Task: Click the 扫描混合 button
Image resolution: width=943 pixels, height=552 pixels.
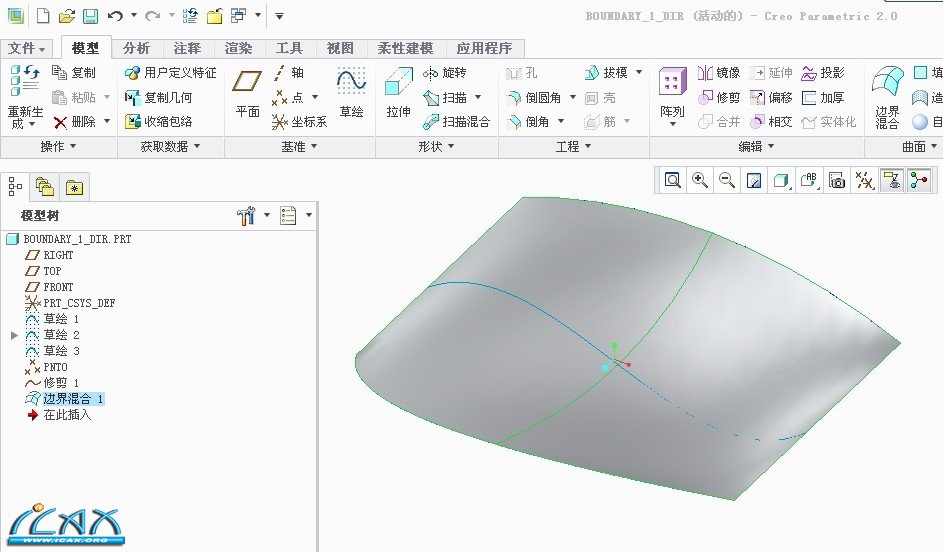Action: click(x=456, y=122)
